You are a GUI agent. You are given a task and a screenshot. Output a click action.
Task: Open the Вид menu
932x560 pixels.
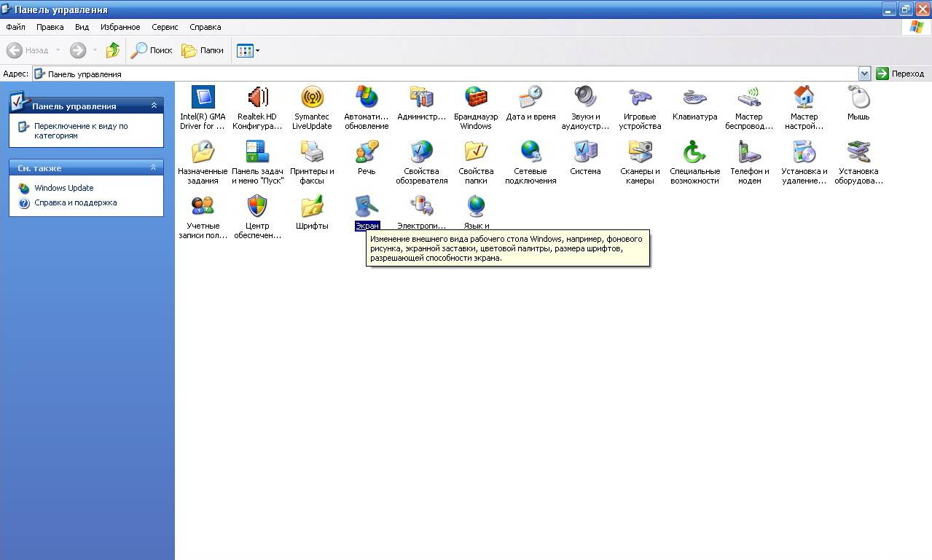82,27
